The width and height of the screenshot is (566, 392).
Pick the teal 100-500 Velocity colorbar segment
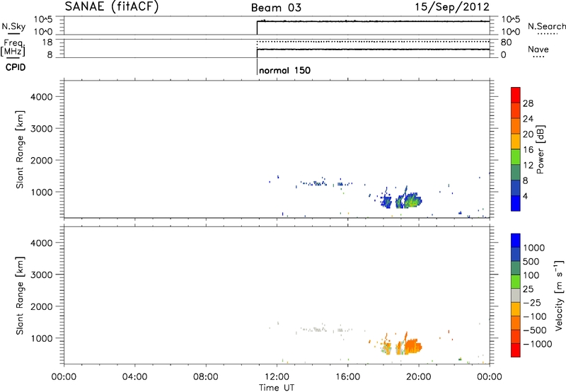pos(516,268)
